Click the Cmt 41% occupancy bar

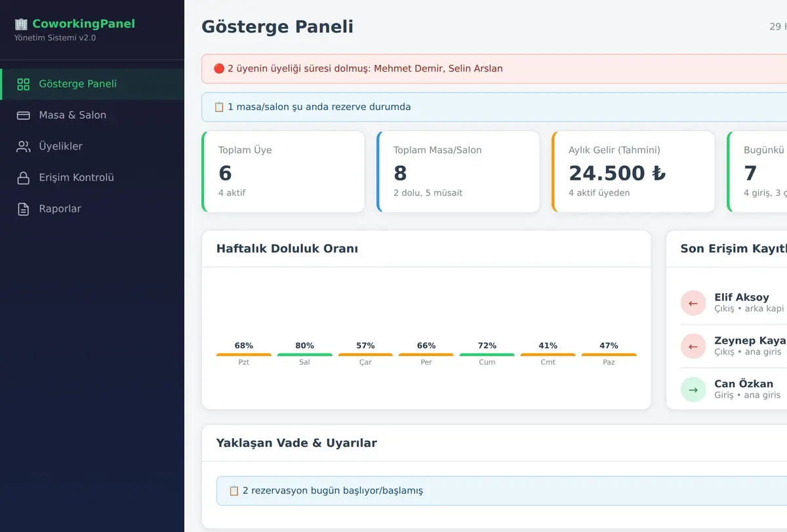[548, 355]
